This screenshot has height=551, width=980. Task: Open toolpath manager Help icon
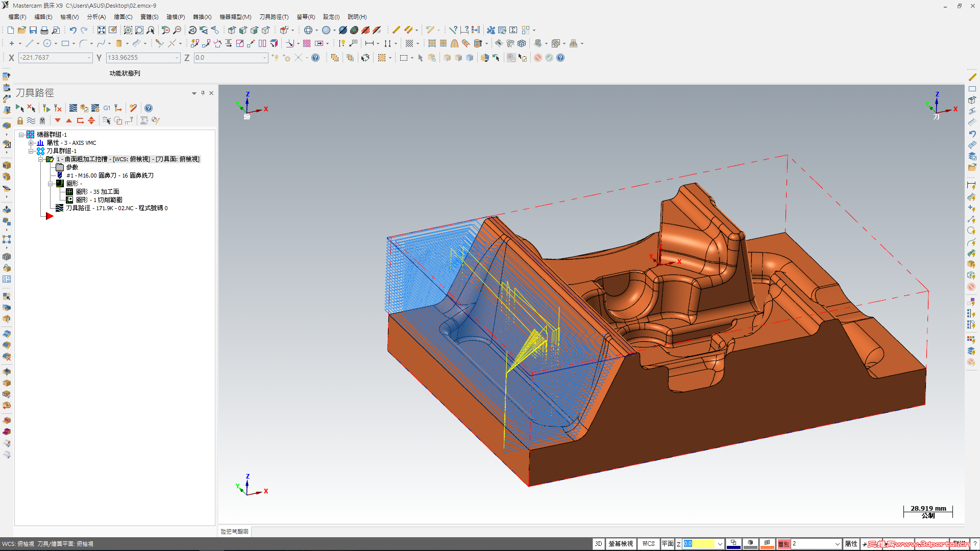[x=149, y=108]
